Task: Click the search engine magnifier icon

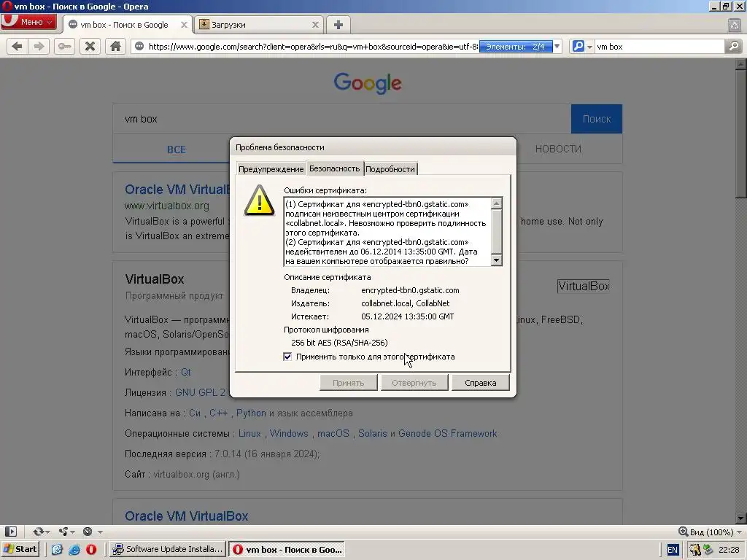Action: pos(578,46)
